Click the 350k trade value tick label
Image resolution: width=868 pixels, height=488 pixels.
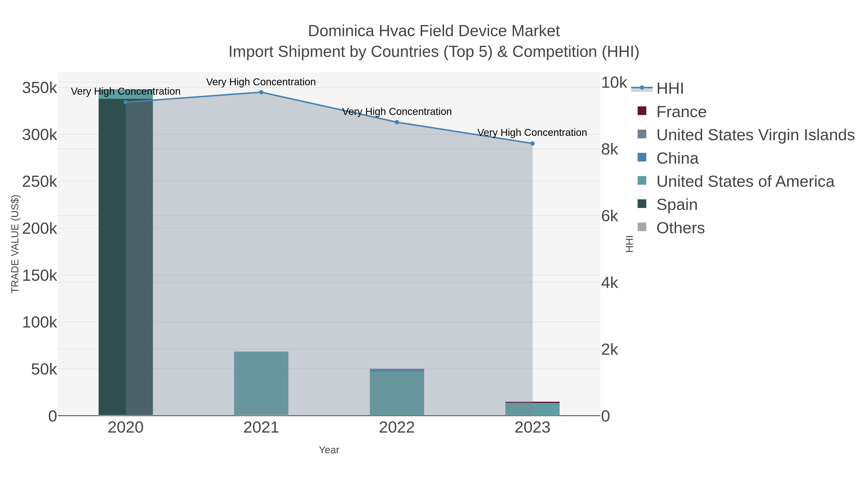[x=40, y=88]
